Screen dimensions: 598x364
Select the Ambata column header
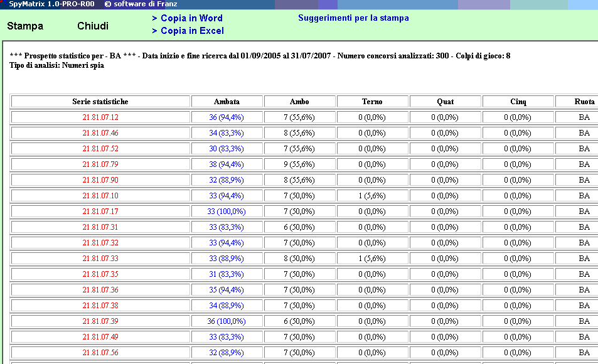227,102
